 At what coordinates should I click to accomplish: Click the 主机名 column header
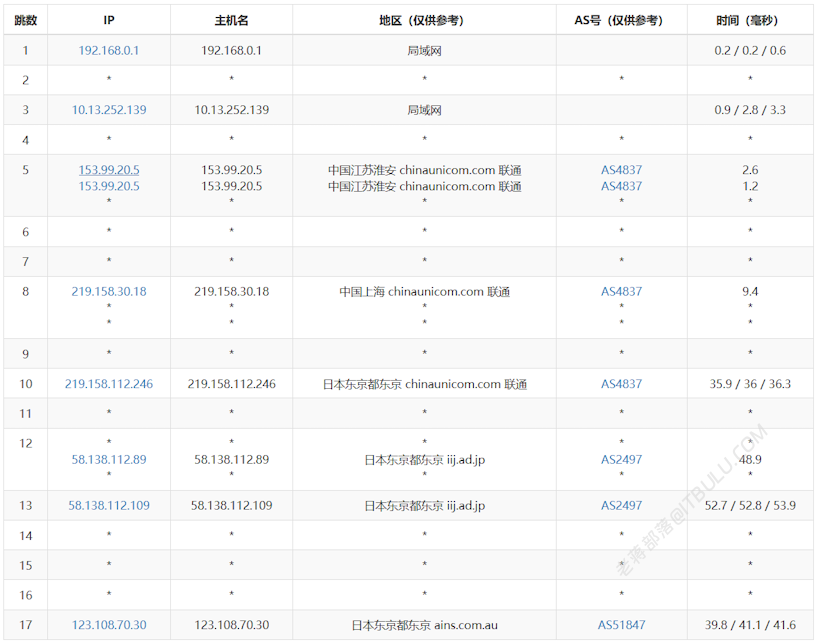point(231,20)
